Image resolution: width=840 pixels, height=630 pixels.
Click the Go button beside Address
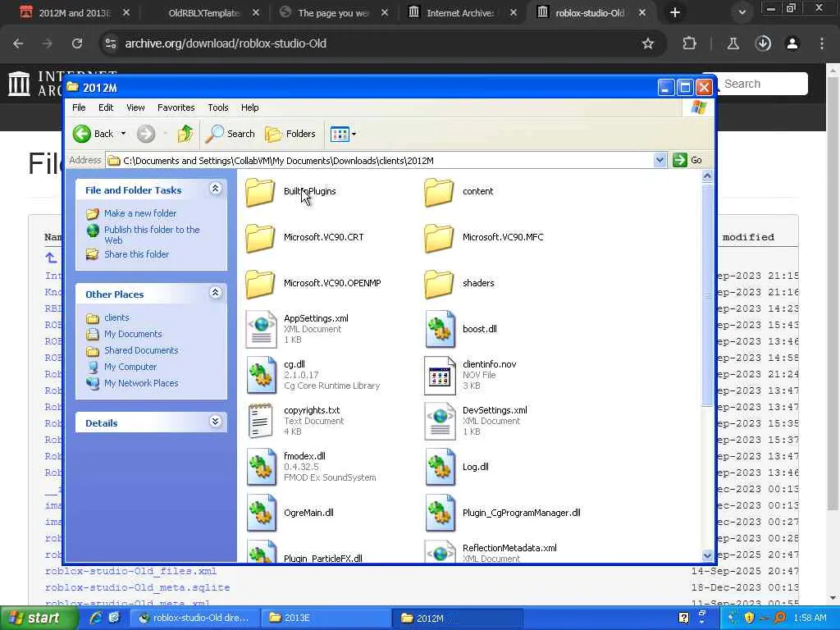(x=688, y=160)
